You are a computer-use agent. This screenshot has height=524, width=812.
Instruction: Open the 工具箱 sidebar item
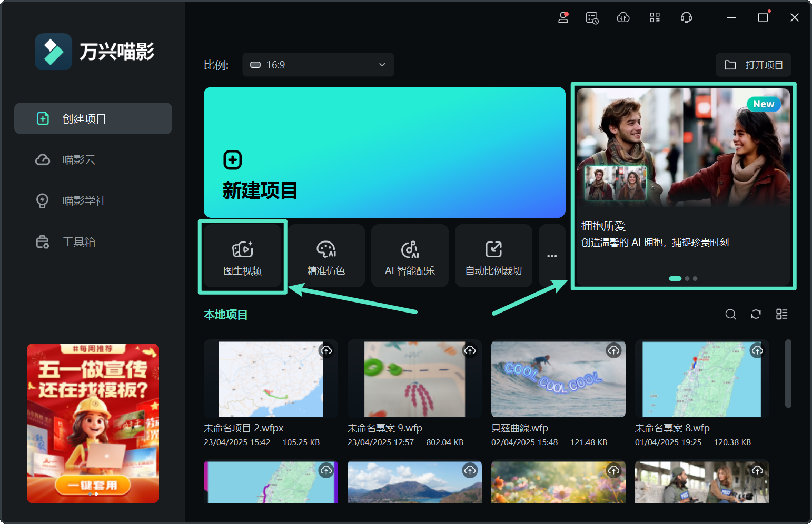[79, 241]
